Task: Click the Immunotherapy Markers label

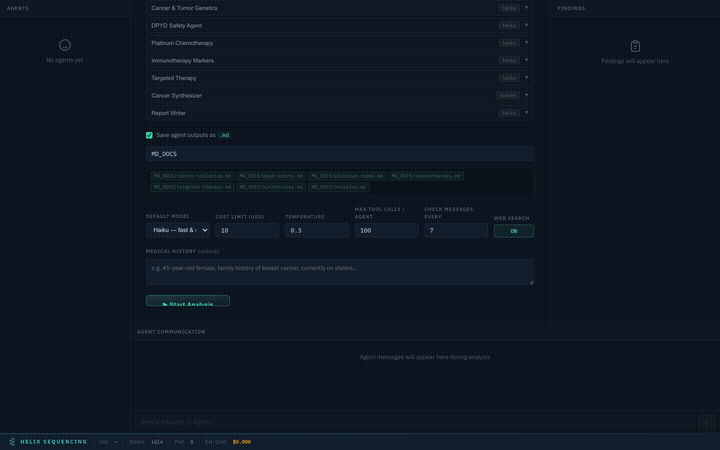Action: 182,61
